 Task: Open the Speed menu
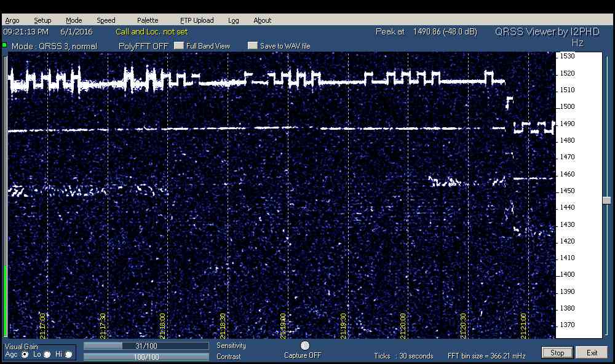106,20
